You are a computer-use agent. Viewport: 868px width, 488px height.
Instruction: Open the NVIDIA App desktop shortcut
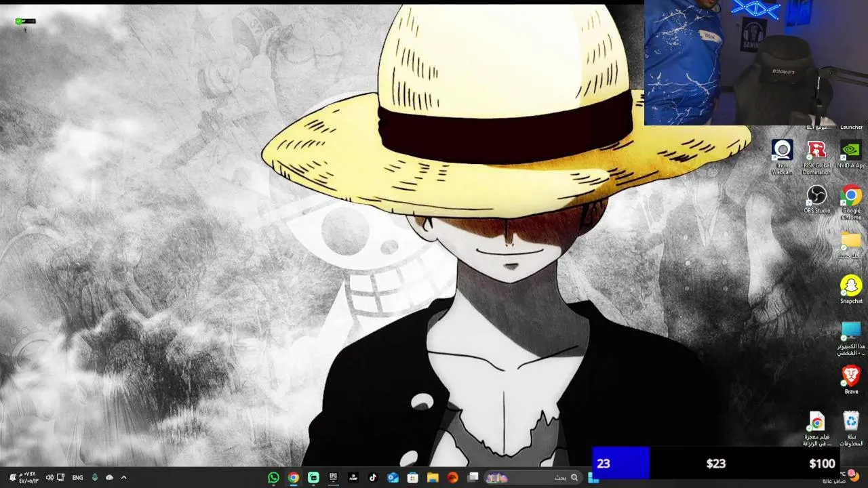[x=851, y=155]
